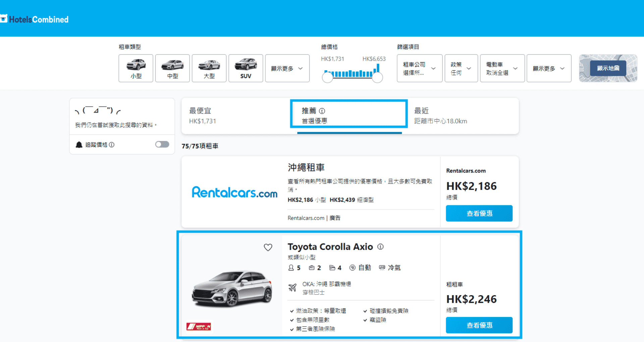Click the 穿梭巴士 shuttle bus text
The width and height of the screenshot is (644, 342).
pyautogui.click(x=314, y=292)
